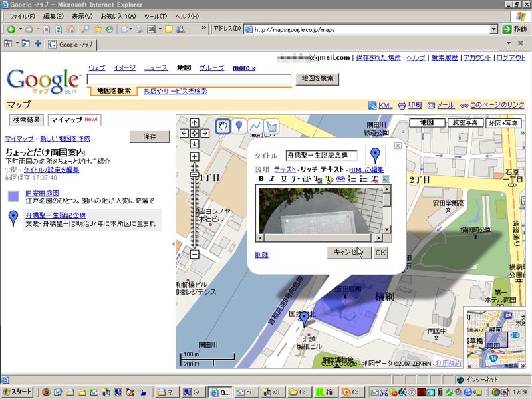
Task: Pan the map down with arrow
Action: point(194,144)
